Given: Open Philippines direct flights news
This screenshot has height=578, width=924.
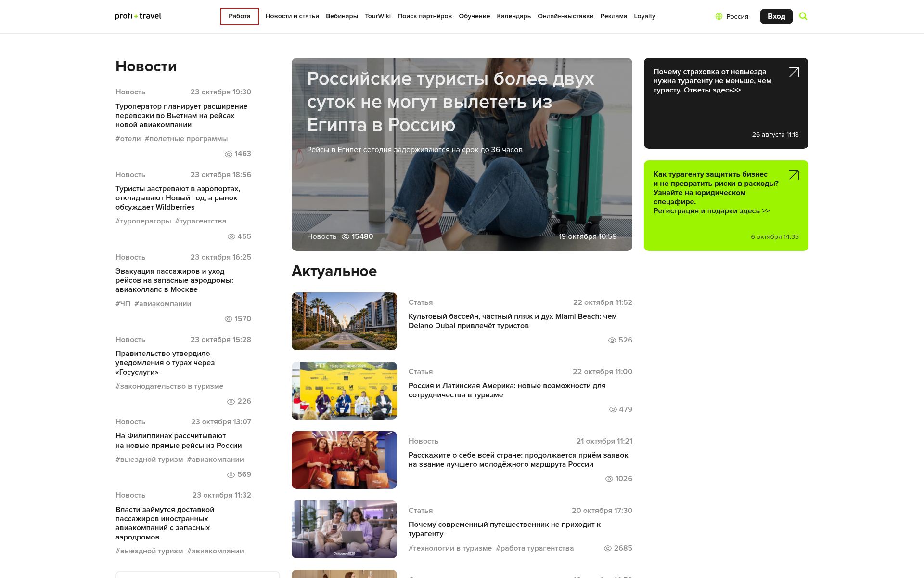Looking at the screenshot, I should [179, 441].
